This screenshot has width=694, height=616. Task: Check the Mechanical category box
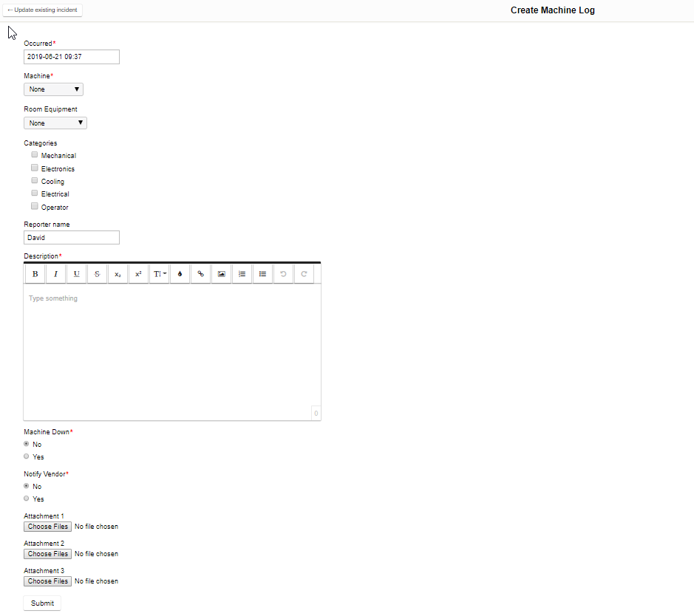point(35,155)
